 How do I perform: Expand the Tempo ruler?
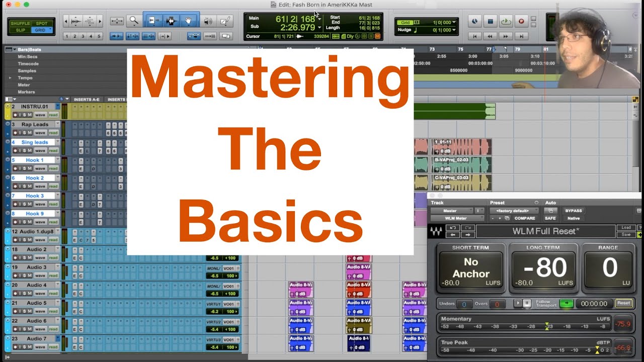10,78
